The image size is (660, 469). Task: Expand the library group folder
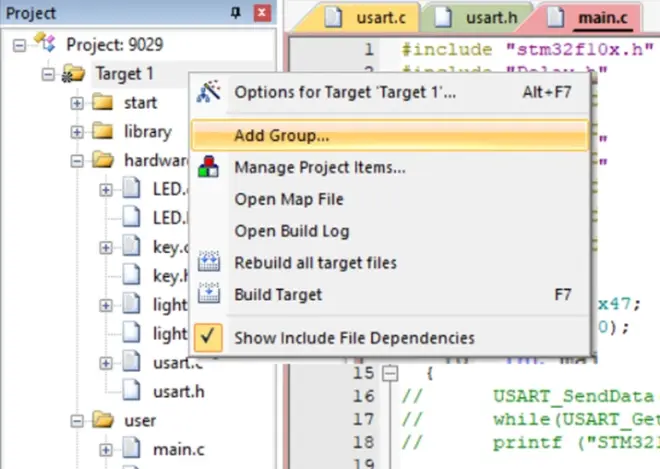click(77, 132)
